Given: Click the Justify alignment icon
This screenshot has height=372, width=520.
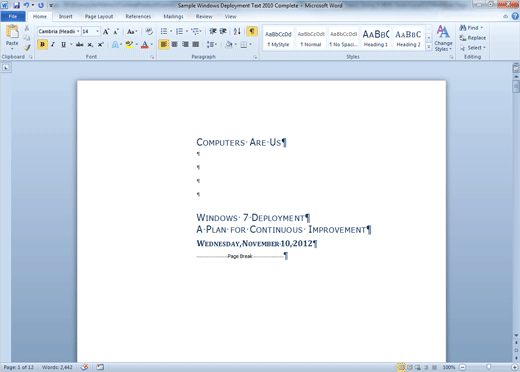Looking at the screenshot, I should (x=196, y=44).
